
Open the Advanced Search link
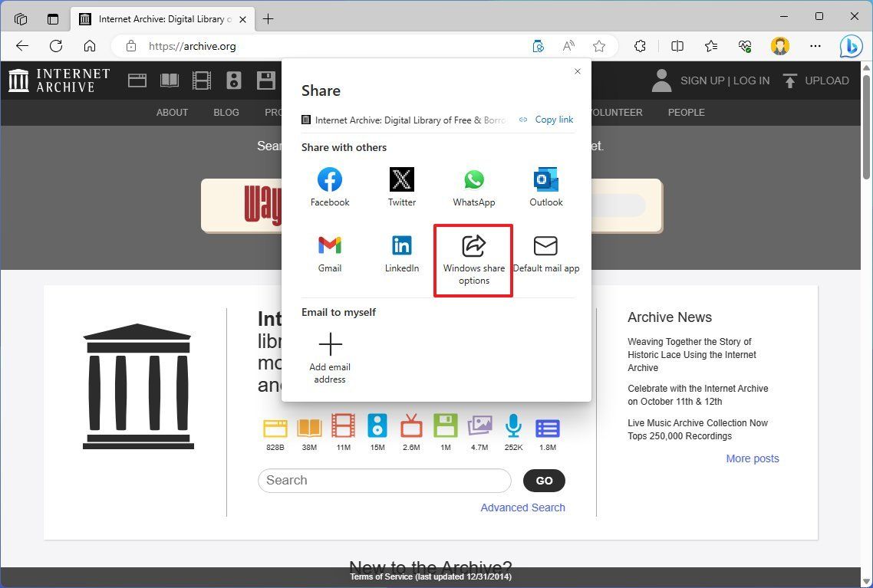coord(522,508)
